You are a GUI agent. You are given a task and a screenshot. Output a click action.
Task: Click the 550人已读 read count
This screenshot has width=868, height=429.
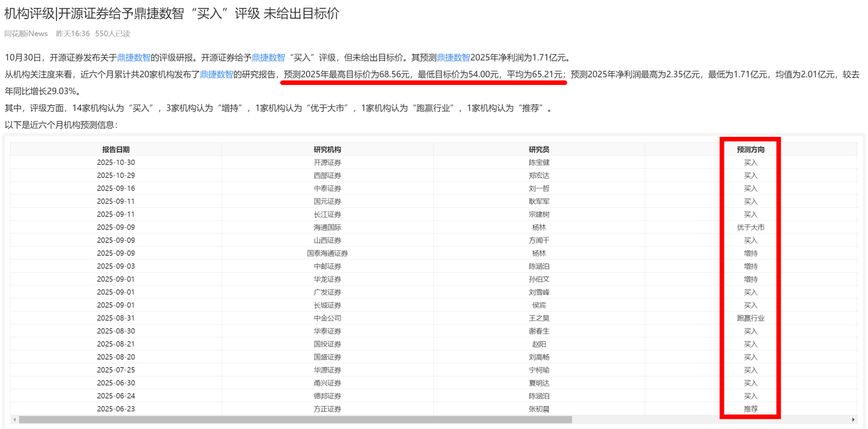tap(113, 34)
